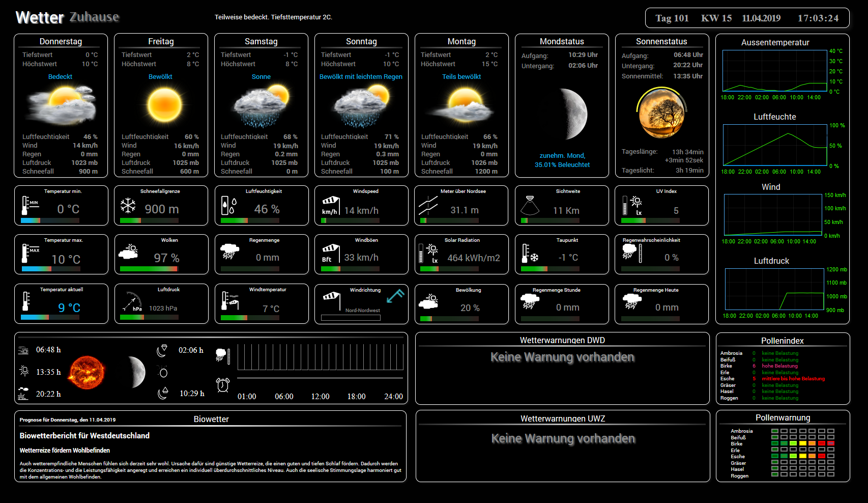Click the Wolken 97 % progress bar
The height and width of the screenshot is (503, 868).
149,268
